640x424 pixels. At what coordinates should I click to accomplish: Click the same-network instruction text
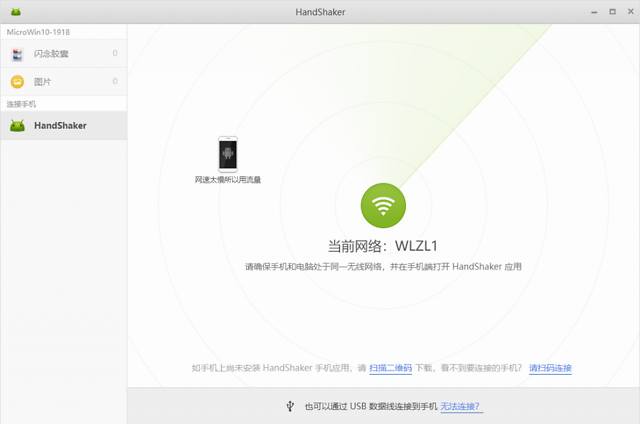point(383,267)
